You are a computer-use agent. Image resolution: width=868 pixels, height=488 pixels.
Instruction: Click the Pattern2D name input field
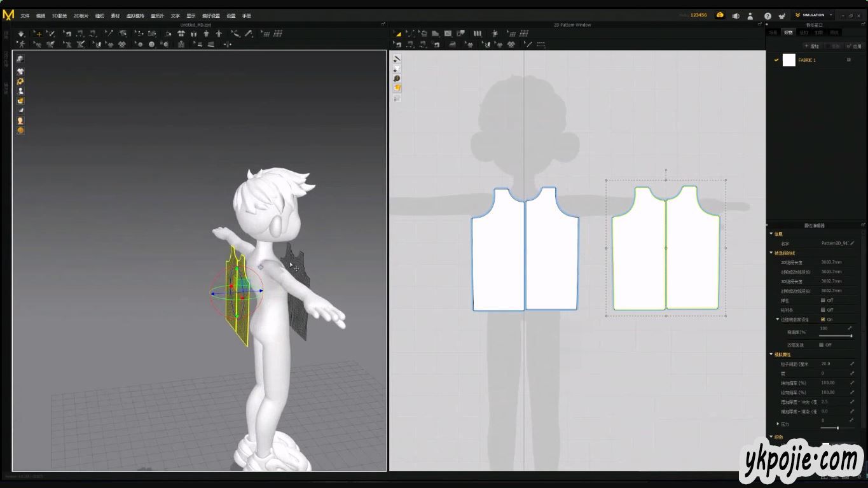834,243
